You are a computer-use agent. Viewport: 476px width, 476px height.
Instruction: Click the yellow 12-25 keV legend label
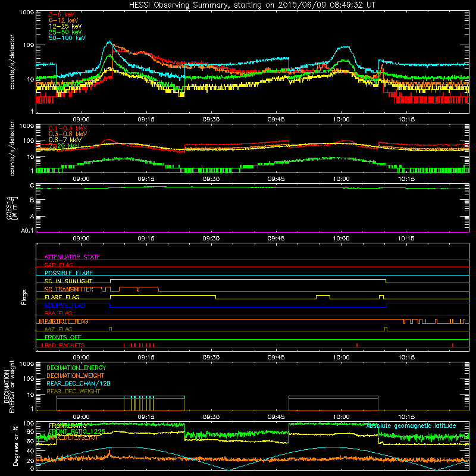pos(65,26)
